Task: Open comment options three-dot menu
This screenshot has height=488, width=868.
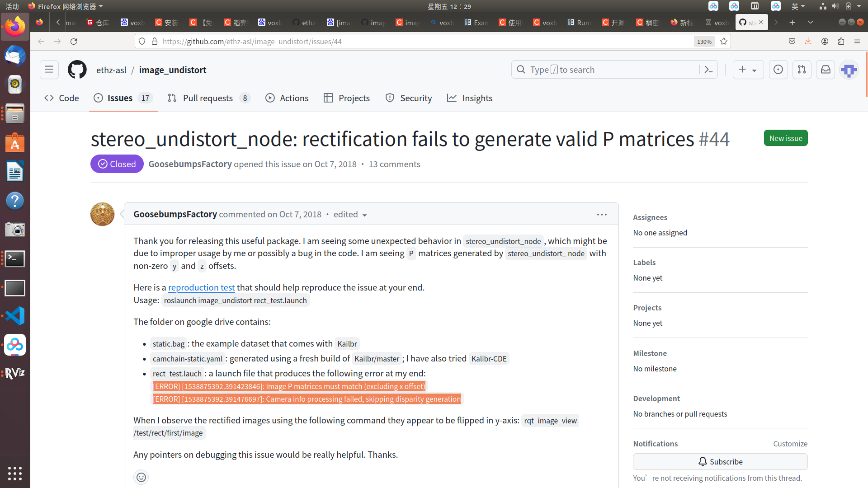Action: tap(601, 215)
